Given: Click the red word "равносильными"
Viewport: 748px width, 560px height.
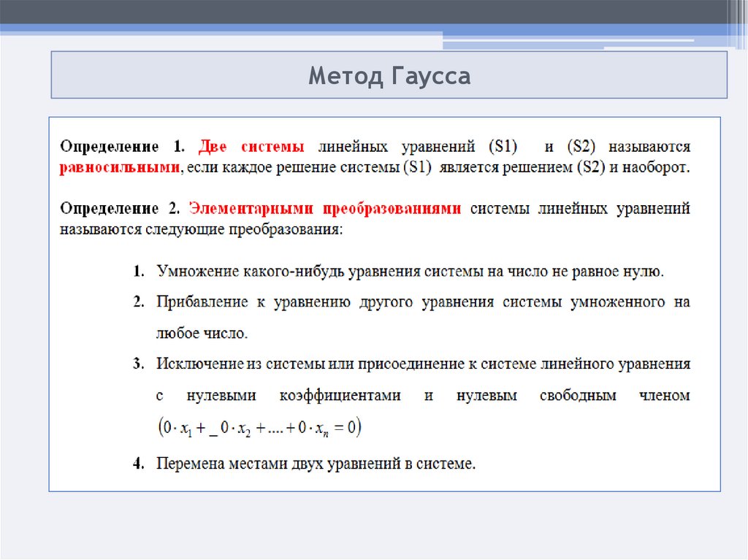Looking at the screenshot, I should [x=119, y=167].
